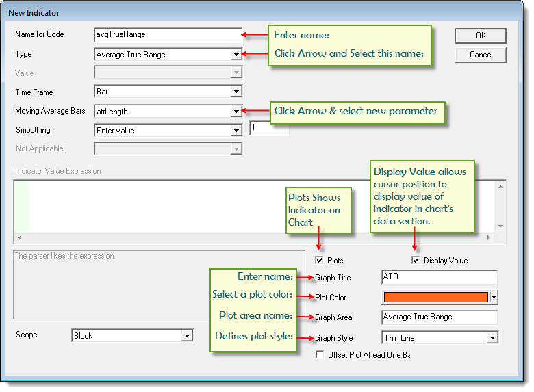Open the Graph Style dropdown

[492, 337]
